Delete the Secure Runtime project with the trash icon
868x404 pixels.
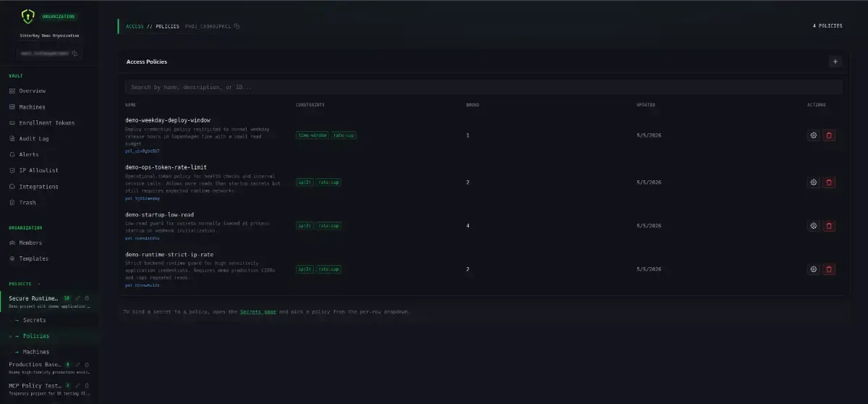[87, 298]
